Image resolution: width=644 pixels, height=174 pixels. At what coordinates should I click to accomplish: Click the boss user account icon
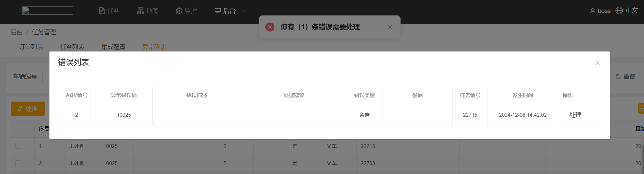click(593, 11)
